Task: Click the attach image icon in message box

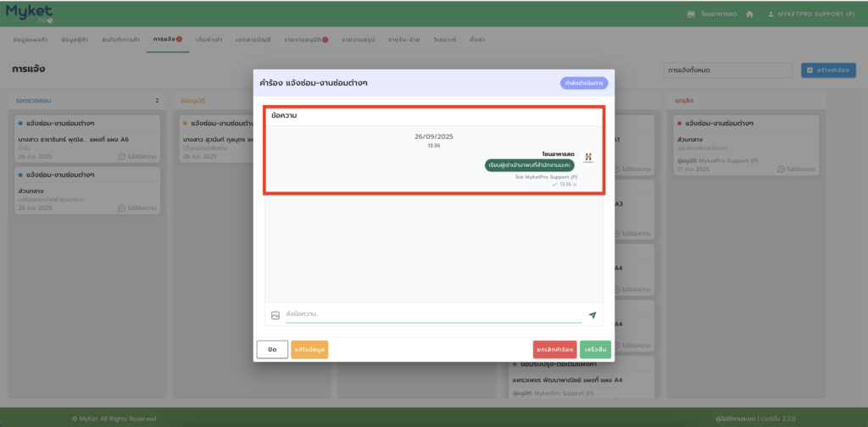Action: click(275, 315)
